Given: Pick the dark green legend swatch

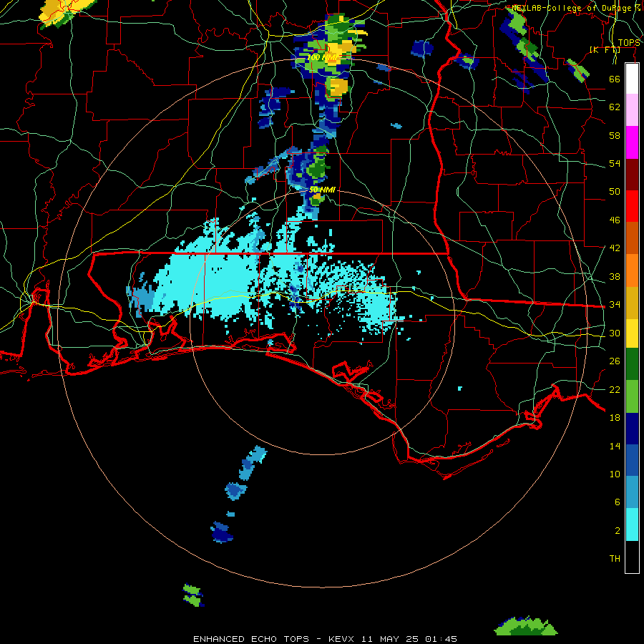Looking at the screenshot, I should tap(632, 364).
